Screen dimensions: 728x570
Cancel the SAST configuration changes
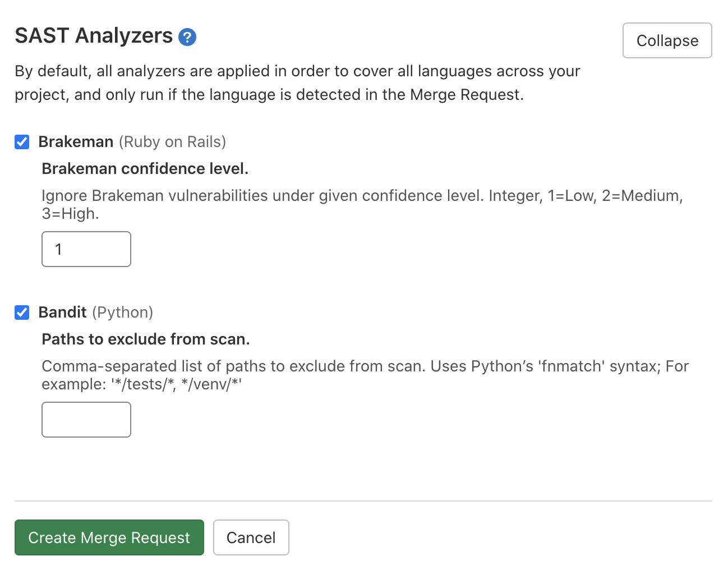251,537
